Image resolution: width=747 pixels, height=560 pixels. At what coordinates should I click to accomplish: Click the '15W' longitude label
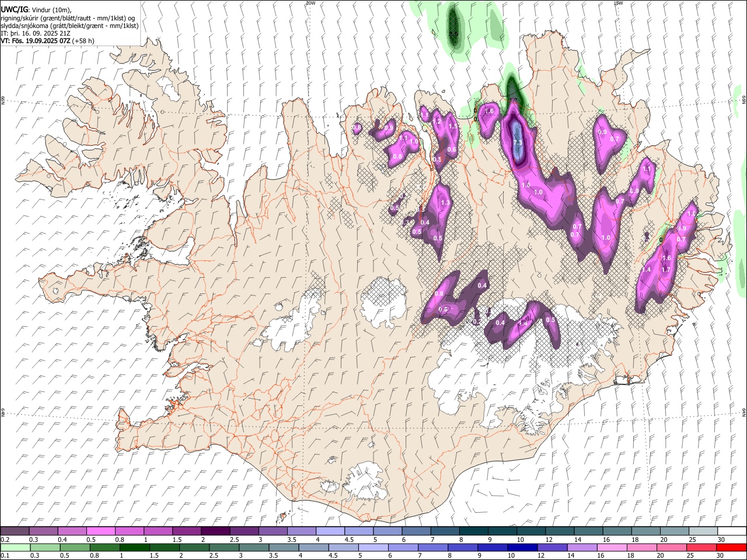click(x=618, y=3)
